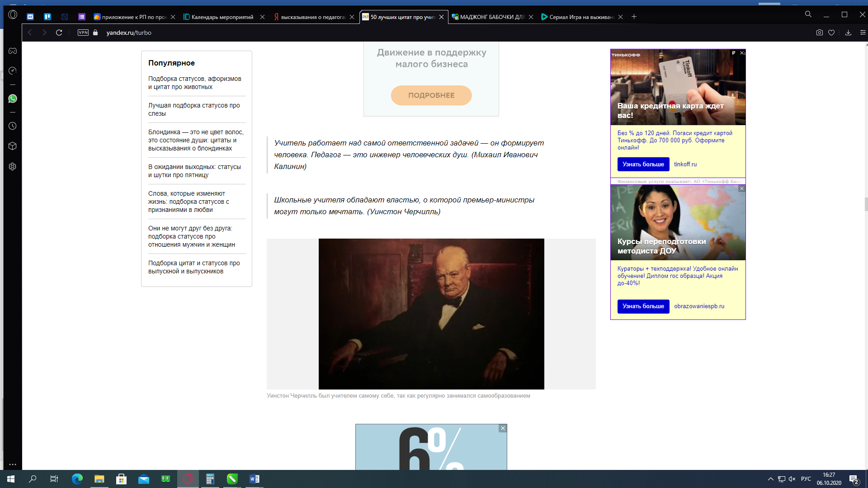This screenshot has height=488, width=868.
Task: Click the yandex.ru/turbo address field
Action: tap(129, 33)
